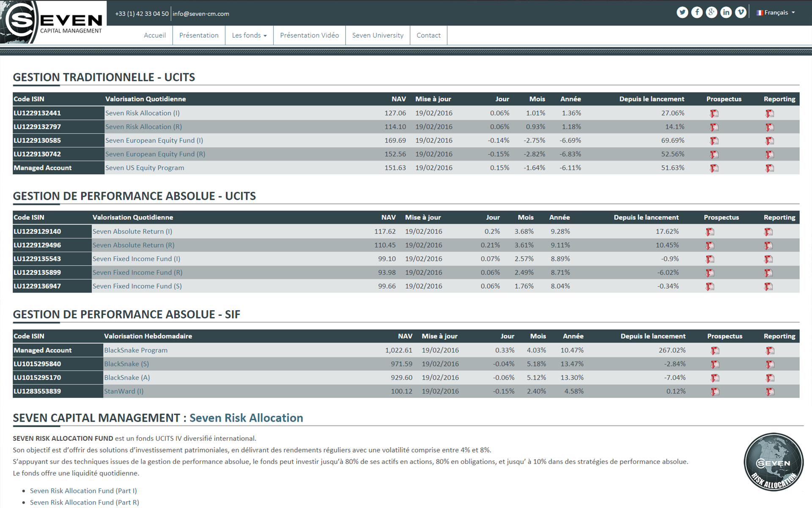Open Prospectus PDF for Seven European Equity Fund (R)
Viewport: 812px width, 508px height.
point(714,155)
